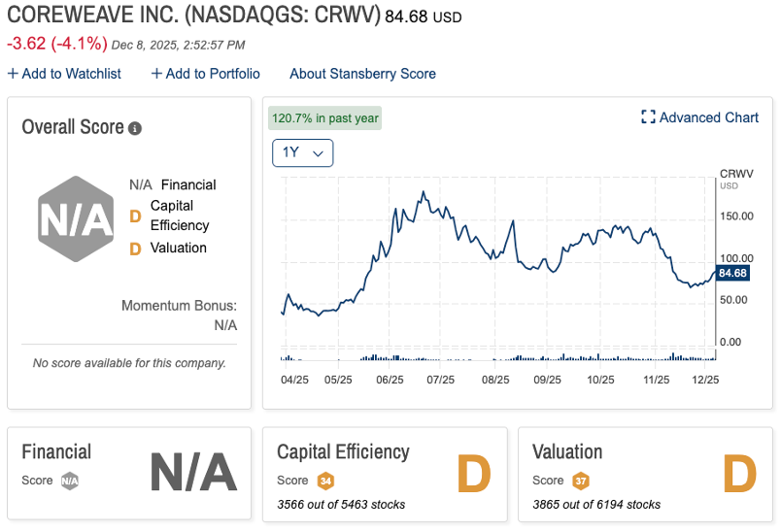This screenshot has width=781, height=532.
Task: Click the Valuation score 37 badge
Action: pos(580,481)
